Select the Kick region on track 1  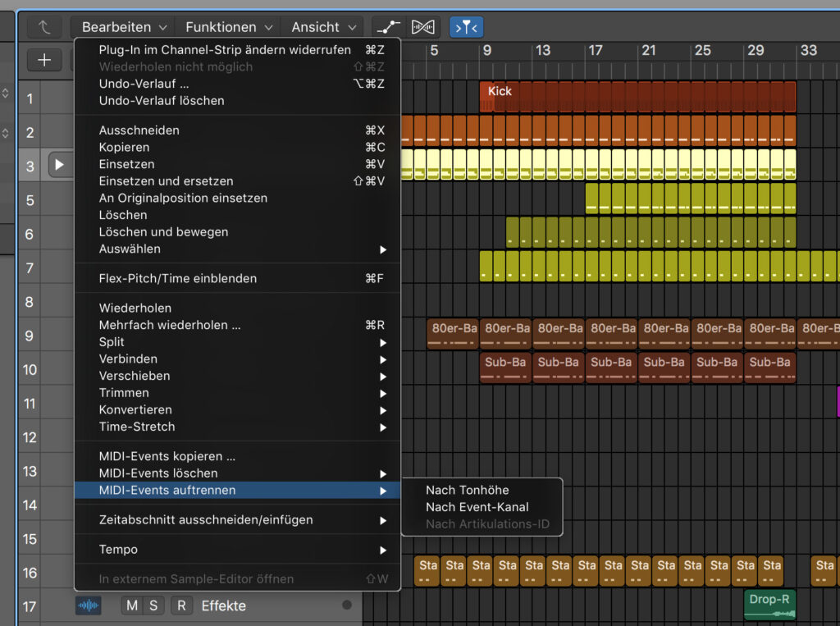coord(637,97)
